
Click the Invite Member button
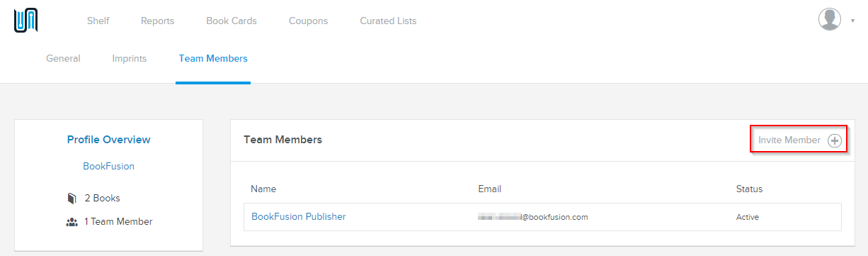(x=799, y=140)
